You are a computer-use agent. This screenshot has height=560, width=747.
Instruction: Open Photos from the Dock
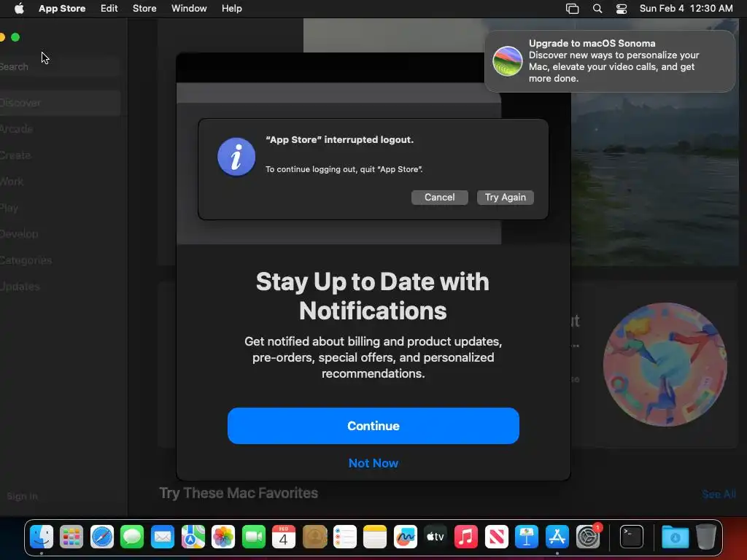point(223,537)
